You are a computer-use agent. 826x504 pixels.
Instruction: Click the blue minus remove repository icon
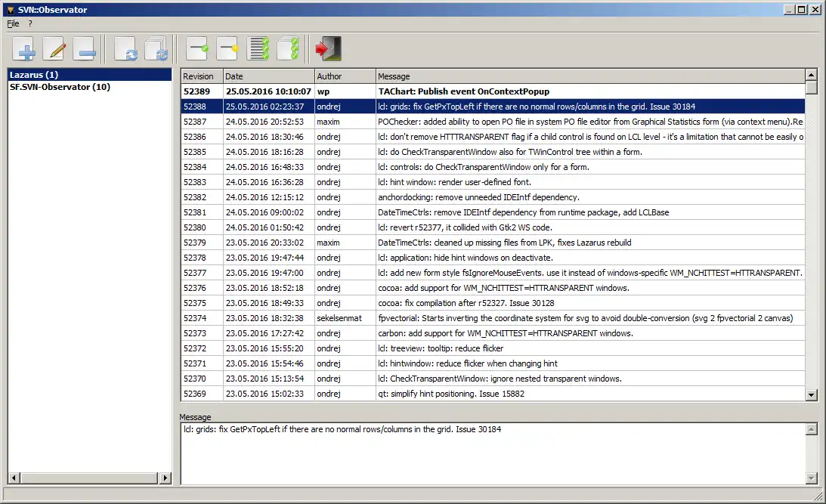pyautogui.click(x=85, y=49)
